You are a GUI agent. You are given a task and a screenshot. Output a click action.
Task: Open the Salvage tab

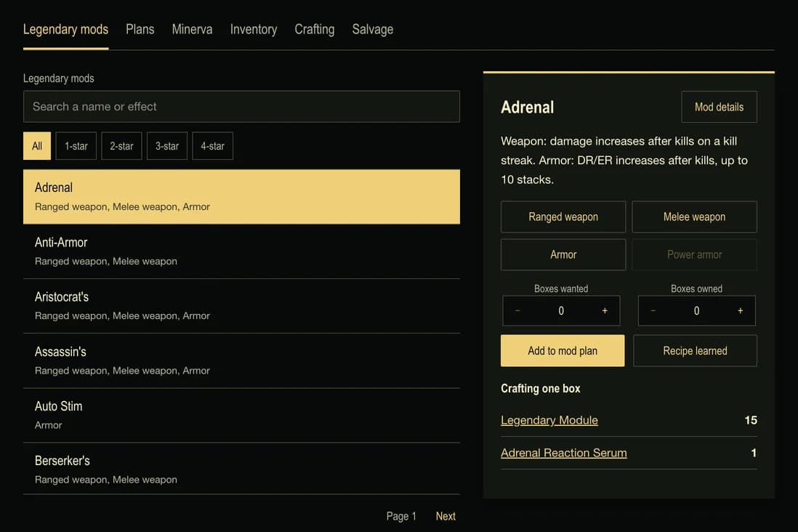click(373, 30)
